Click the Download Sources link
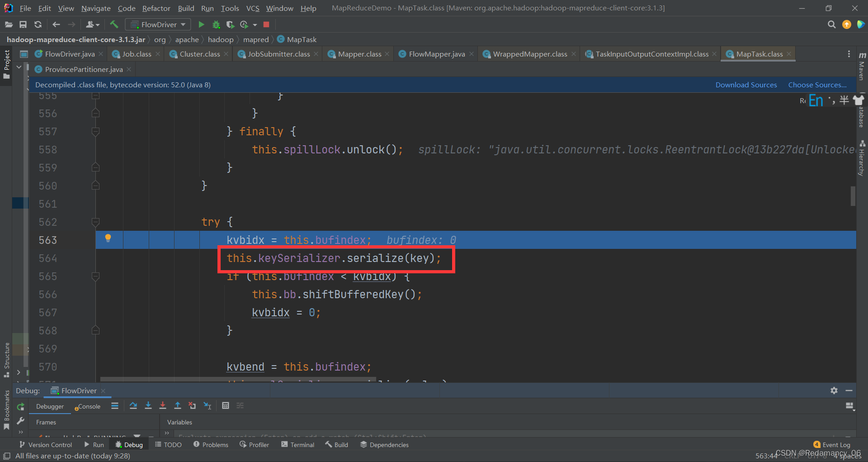This screenshot has height=462, width=868. [746, 85]
